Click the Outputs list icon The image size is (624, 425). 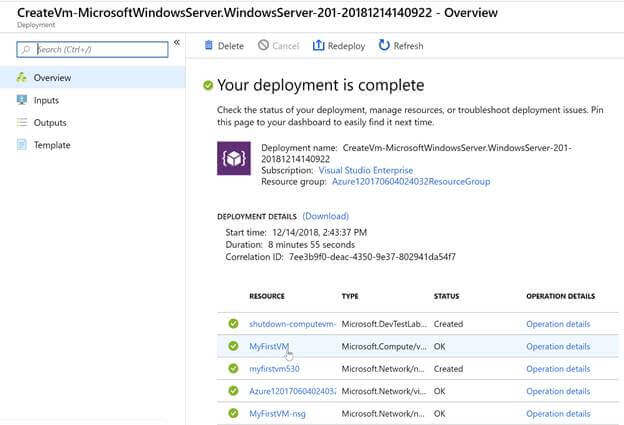click(x=21, y=122)
